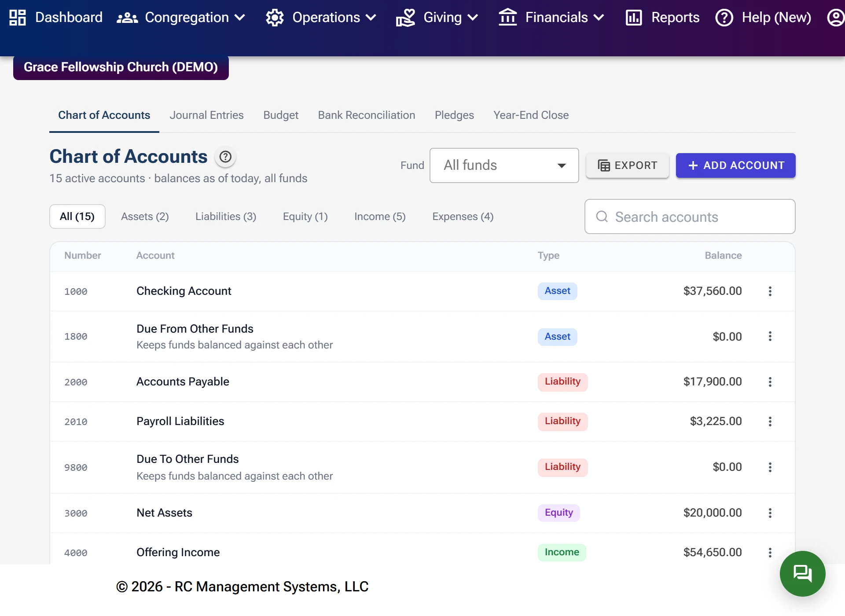This screenshot has height=616, width=845.
Task: Open the chat support bubble
Action: 802,573
